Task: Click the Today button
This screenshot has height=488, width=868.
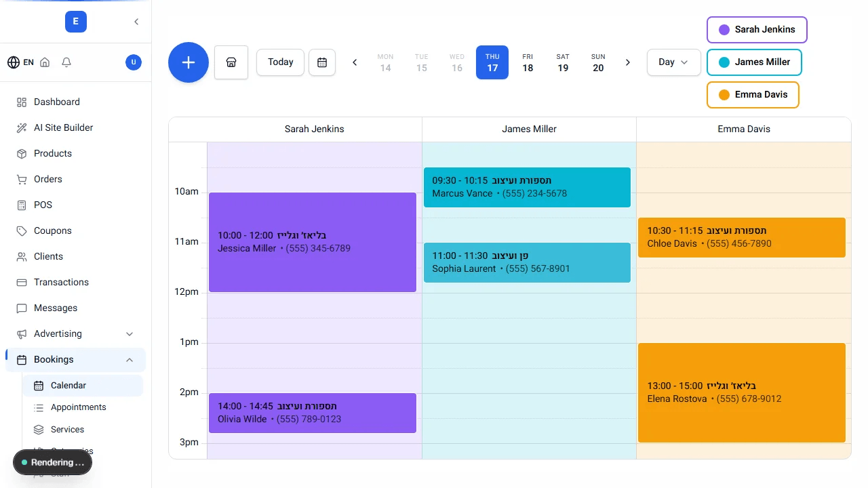Action: click(x=280, y=62)
